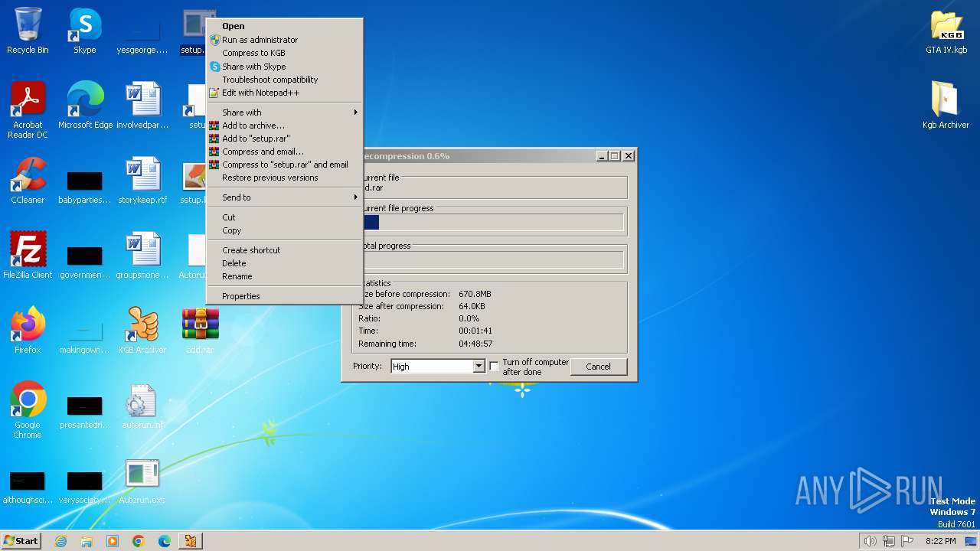Open the clock showing 8:22 PM
This screenshot has width=980, height=551.
coord(940,541)
